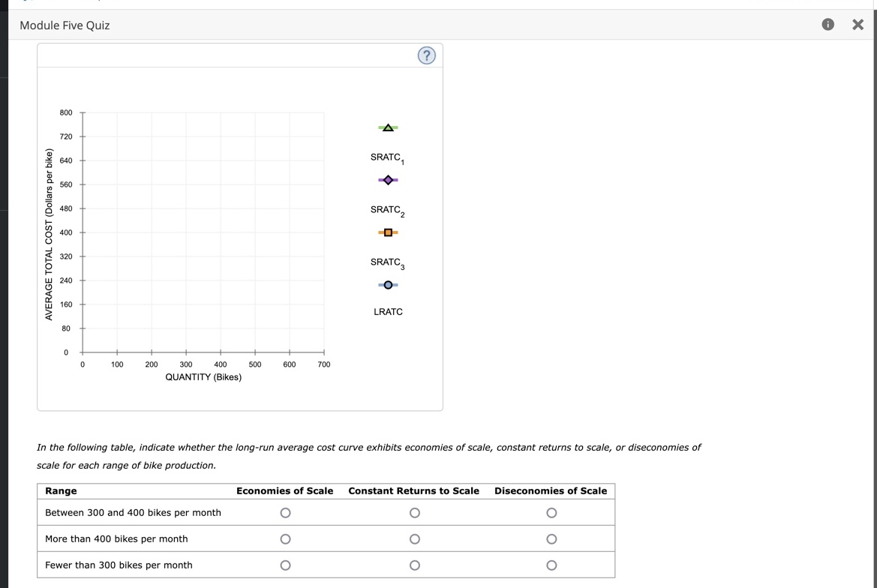877x588 pixels.
Task: Select Economies of Scale for fewer than 300 bikes
Action: click(285, 565)
